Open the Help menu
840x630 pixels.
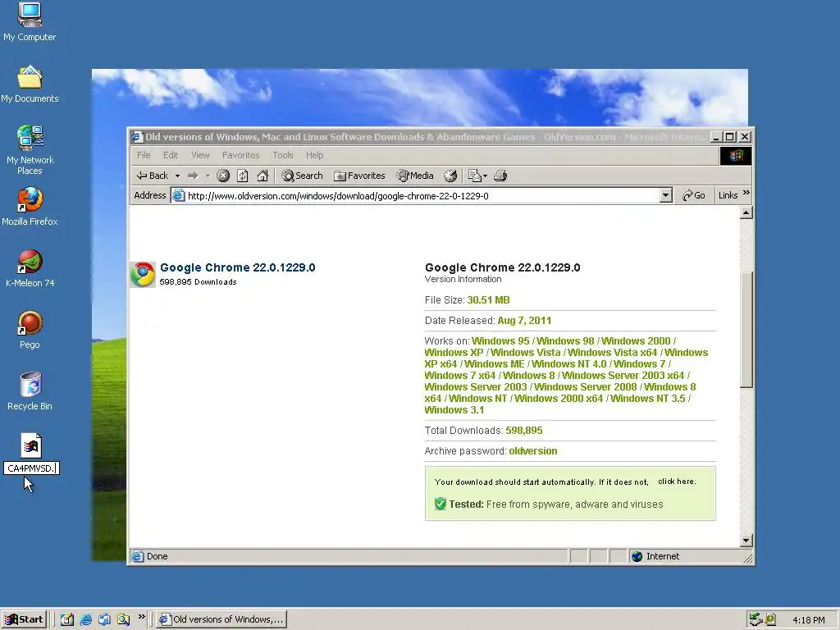314,155
